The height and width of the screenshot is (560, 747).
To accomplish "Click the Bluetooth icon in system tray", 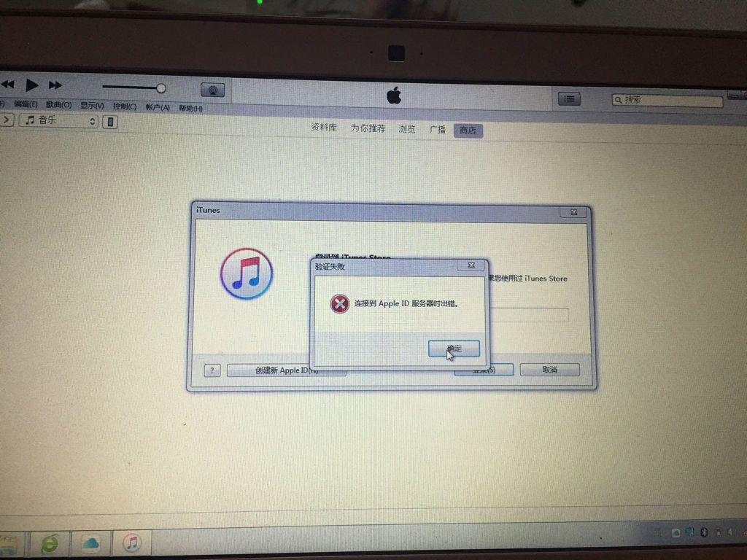I will pos(704,532).
